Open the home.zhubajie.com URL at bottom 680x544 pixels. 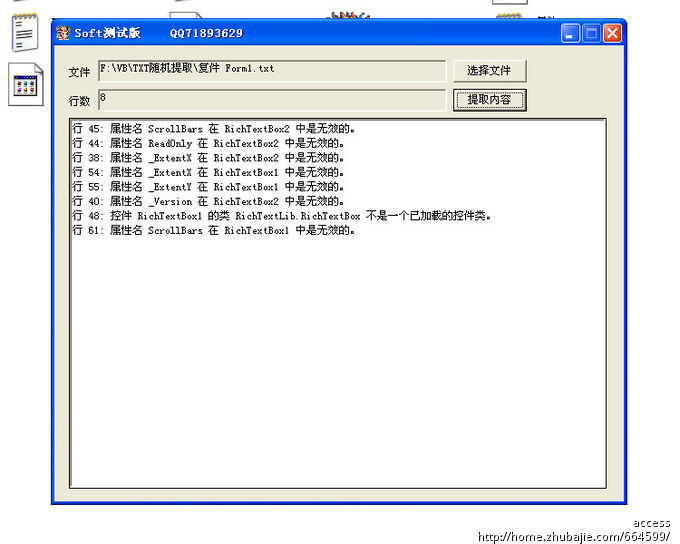point(573,536)
